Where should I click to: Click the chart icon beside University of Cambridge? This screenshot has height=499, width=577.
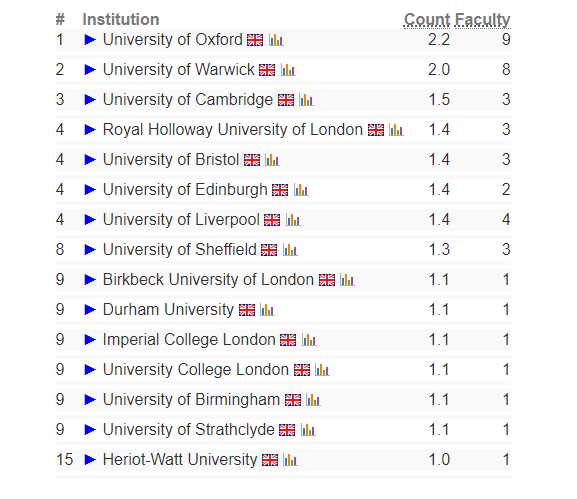[x=306, y=100]
